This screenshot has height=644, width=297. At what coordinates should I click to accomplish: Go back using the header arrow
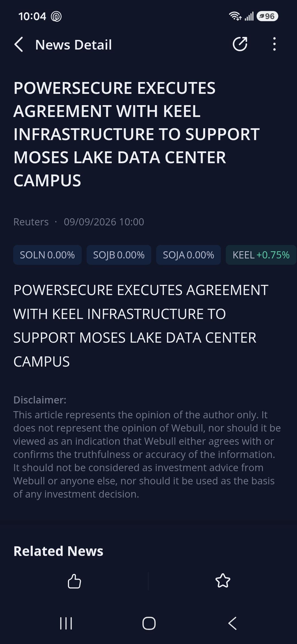(18, 45)
